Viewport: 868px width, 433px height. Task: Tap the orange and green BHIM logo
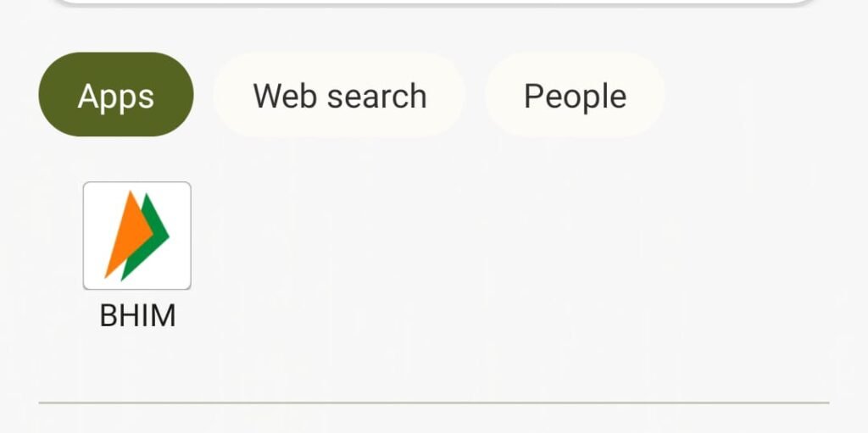[136, 236]
